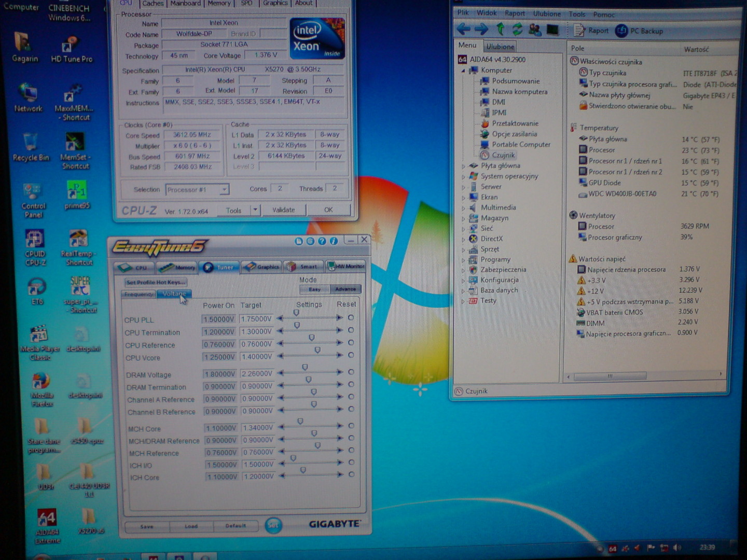The width and height of the screenshot is (747, 560).
Task: Select Easy mode in EasyTune6
Action: (x=315, y=289)
